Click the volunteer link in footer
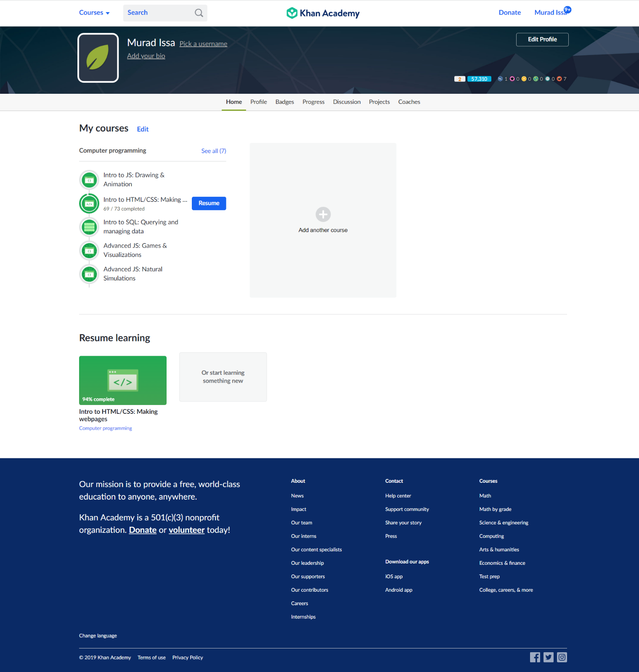639x672 pixels. [x=187, y=530]
